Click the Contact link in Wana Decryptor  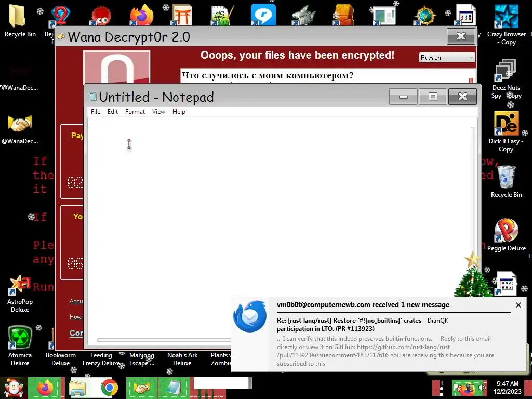pyautogui.click(x=76, y=333)
